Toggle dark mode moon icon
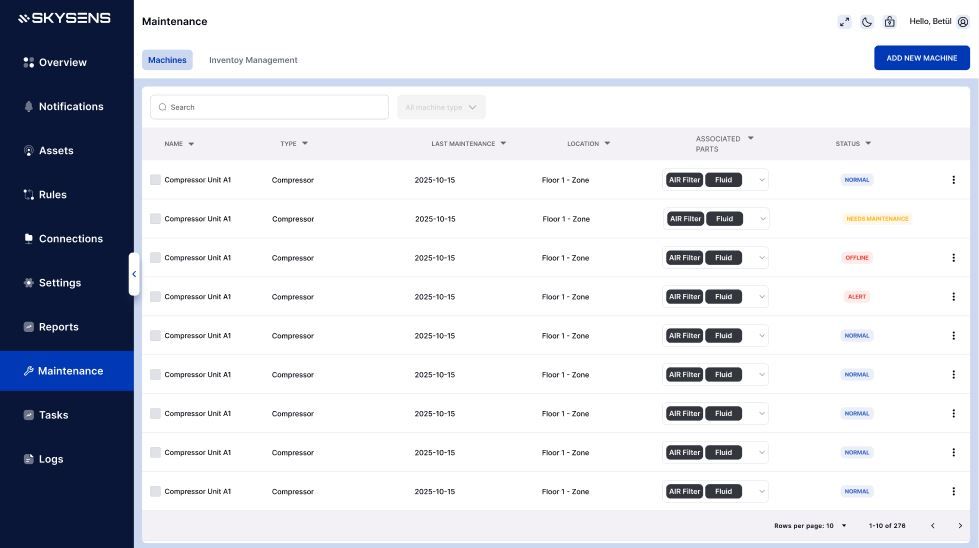The image size is (979, 548). click(867, 22)
